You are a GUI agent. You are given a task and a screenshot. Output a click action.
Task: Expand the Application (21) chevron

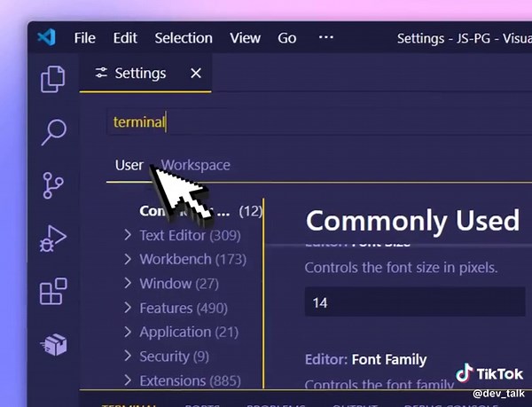point(128,332)
